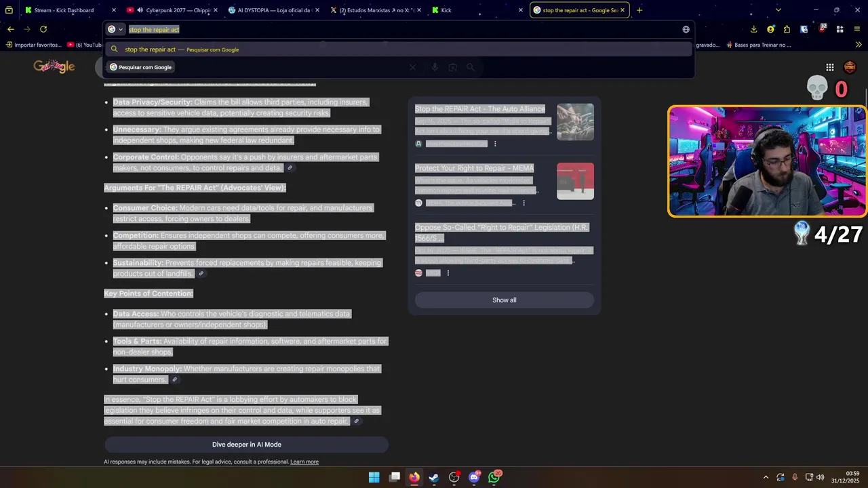List all tabs dropdown arrow
868x488 pixels.
tap(778, 10)
